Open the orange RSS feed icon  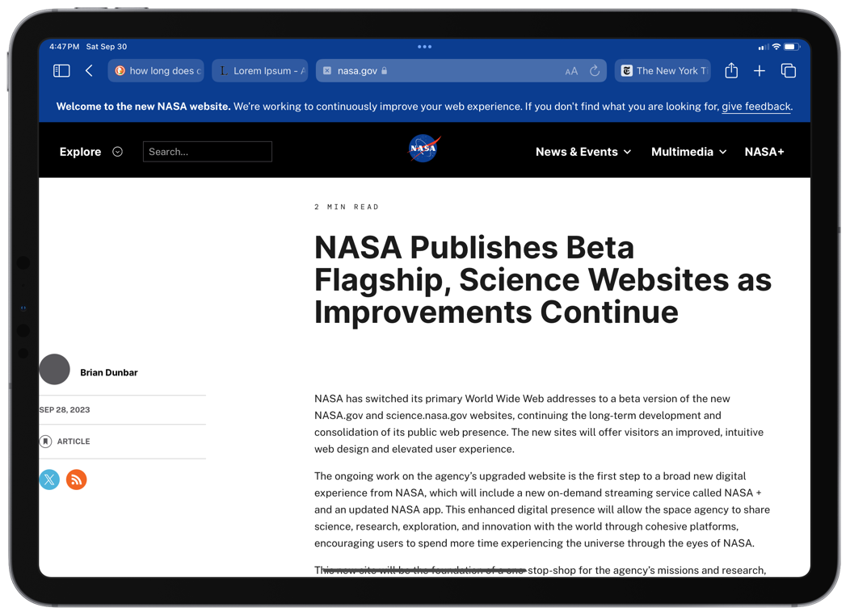pyautogui.click(x=76, y=480)
